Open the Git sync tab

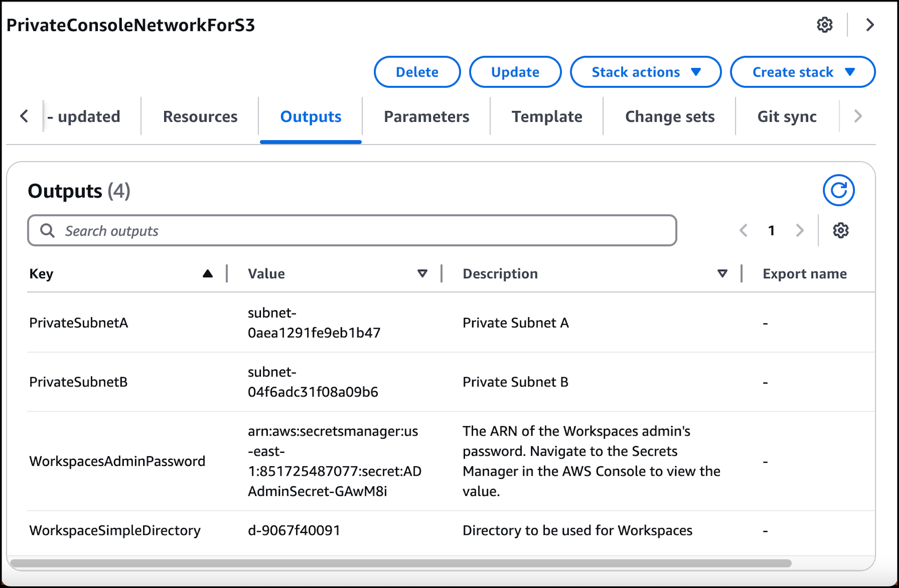(x=787, y=116)
